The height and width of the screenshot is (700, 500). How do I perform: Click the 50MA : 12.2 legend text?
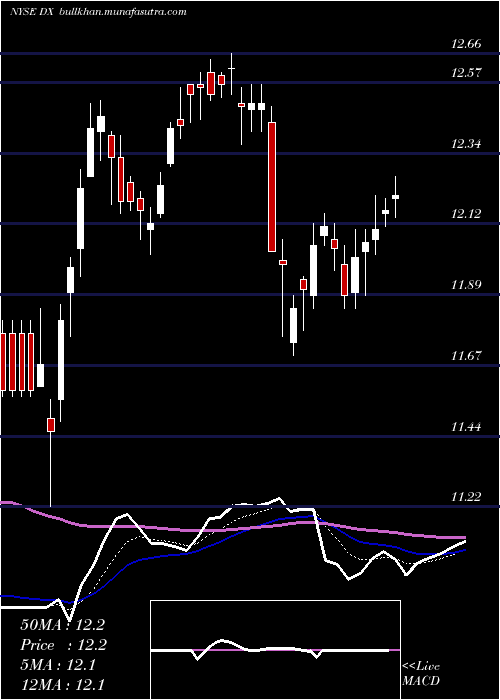tap(62, 625)
